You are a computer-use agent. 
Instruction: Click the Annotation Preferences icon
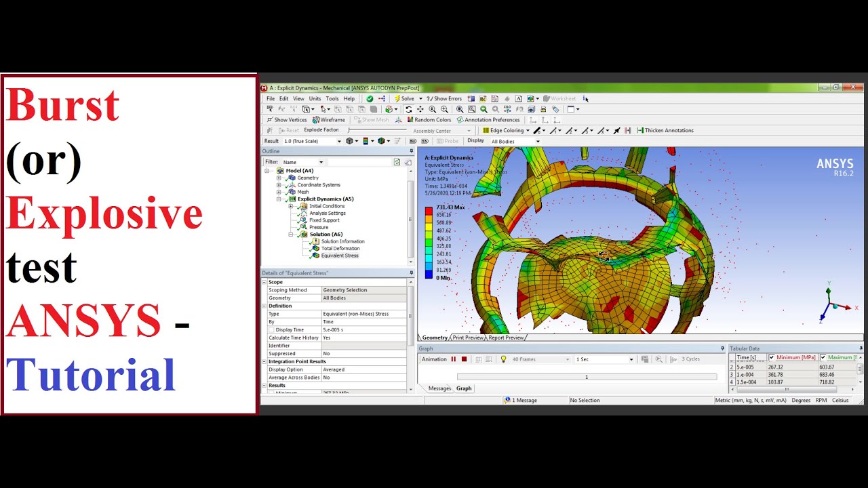click(460, 120)
